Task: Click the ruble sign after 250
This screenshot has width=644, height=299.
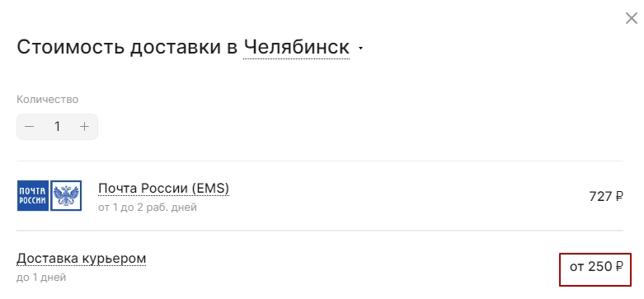Action: point(619,267)
